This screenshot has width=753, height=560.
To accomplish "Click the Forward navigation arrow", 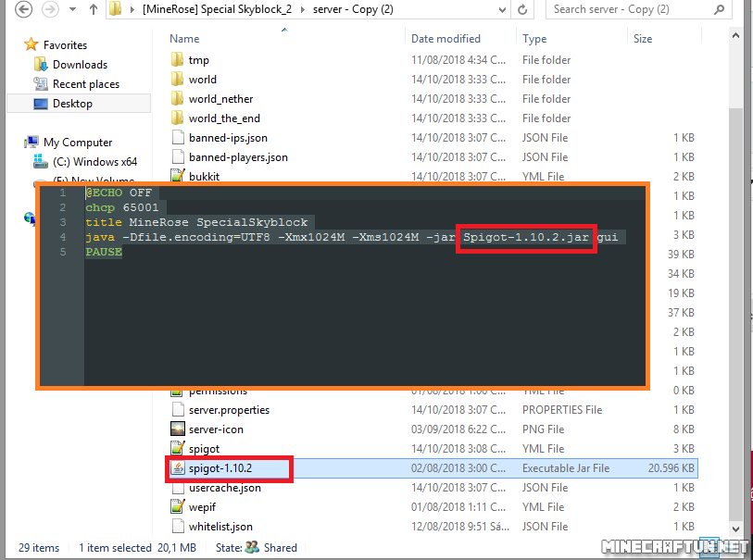I will point(50,9).
